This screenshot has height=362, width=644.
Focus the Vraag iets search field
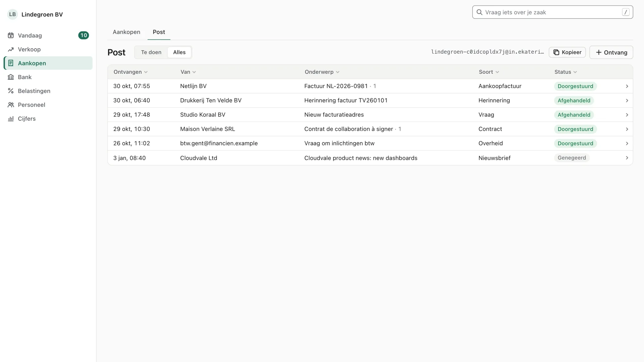point(552,12)
